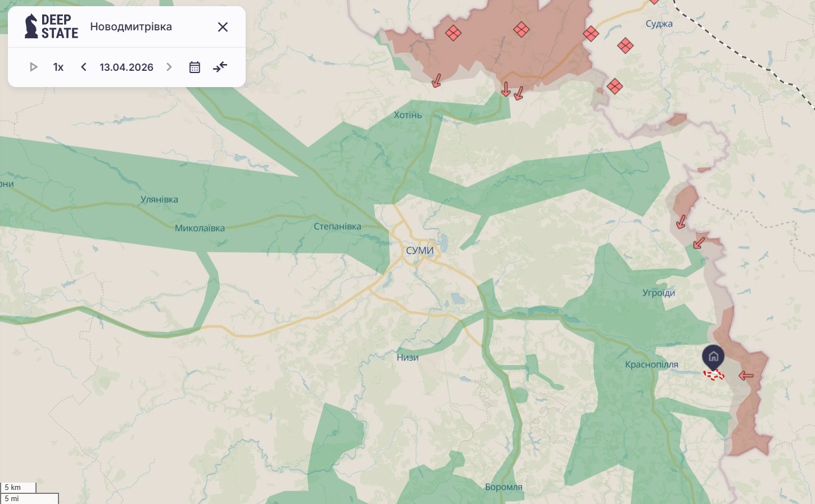Click the DeepState logo
The width and height of the screenshot is (815, 504).
[x=51, y=26]
